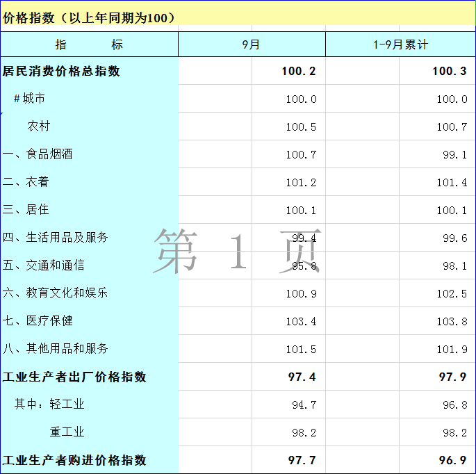Select the 工业生产者出厂价格指数 row label
This screenshot has height=474, width=476.
coord(75,377)
